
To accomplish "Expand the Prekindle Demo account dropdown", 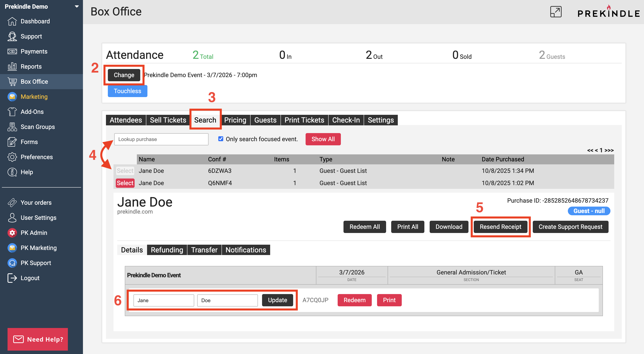I will 77,6.
